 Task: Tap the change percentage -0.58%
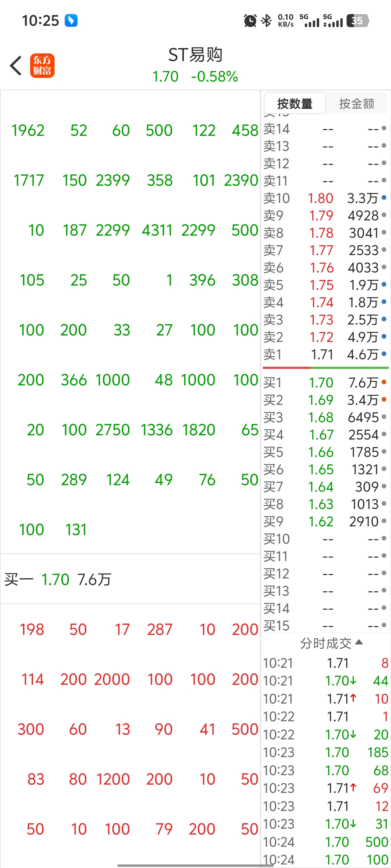tap(215, 77)
